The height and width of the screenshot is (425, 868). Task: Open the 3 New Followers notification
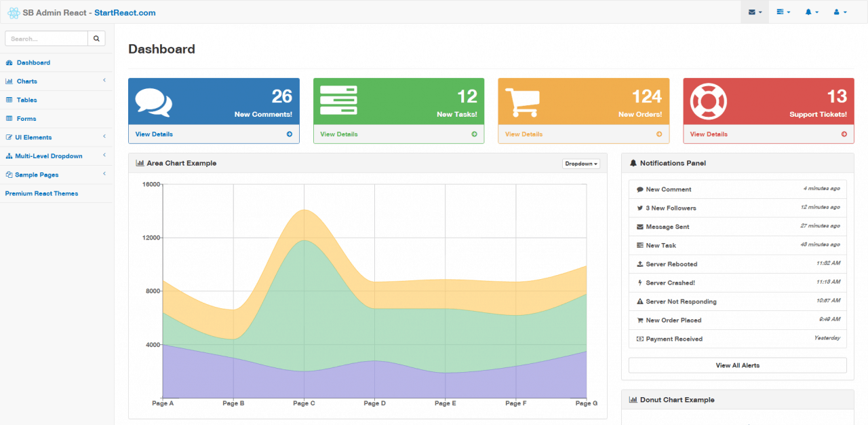point(738,208)
